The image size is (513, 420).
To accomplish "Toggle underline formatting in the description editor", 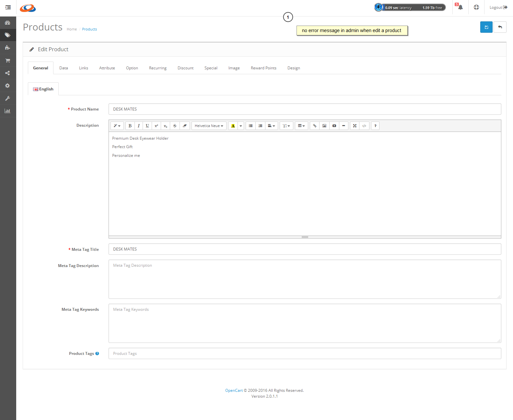I will point(147,126).
